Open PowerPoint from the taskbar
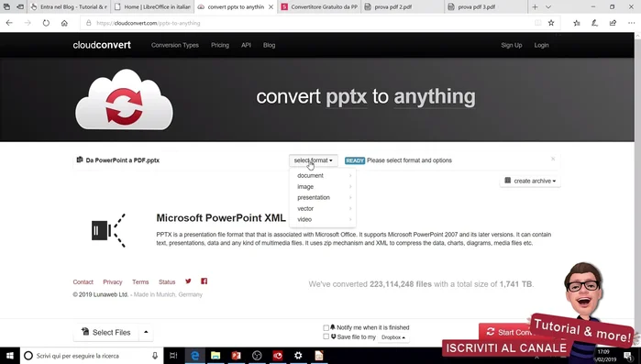This screenshot has width=641, height=364. pyautogui.click(x=237, y=356)
